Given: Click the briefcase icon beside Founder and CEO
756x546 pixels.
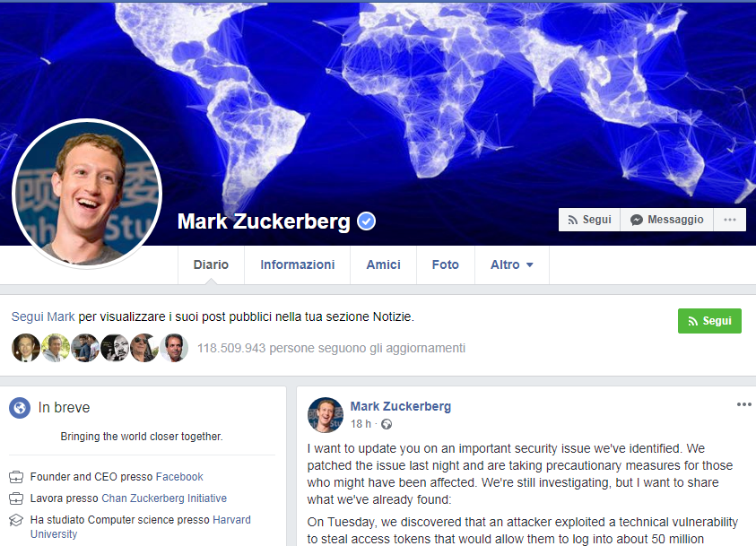Looking at the screenshot, I should [16, 477].
